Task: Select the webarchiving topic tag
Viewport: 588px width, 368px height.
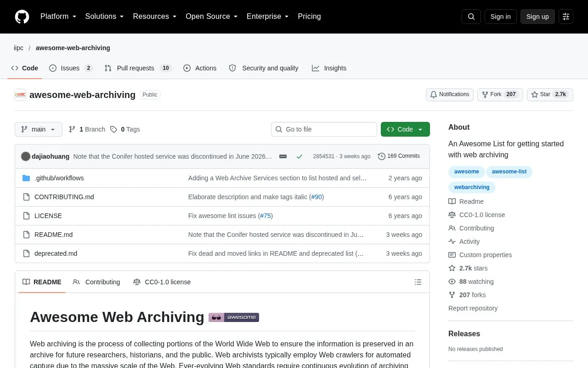Action: point(472,187)
